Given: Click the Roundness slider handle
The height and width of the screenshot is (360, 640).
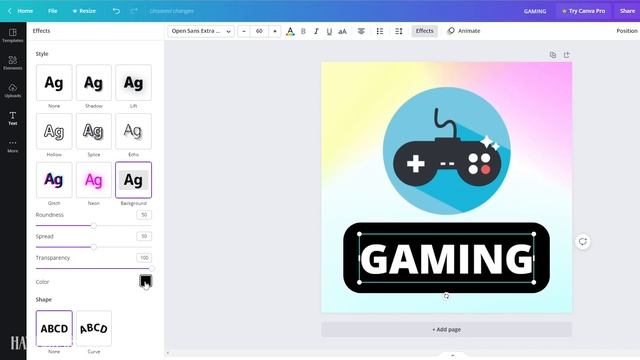Looking at the screenshot, I should [93, 226].
